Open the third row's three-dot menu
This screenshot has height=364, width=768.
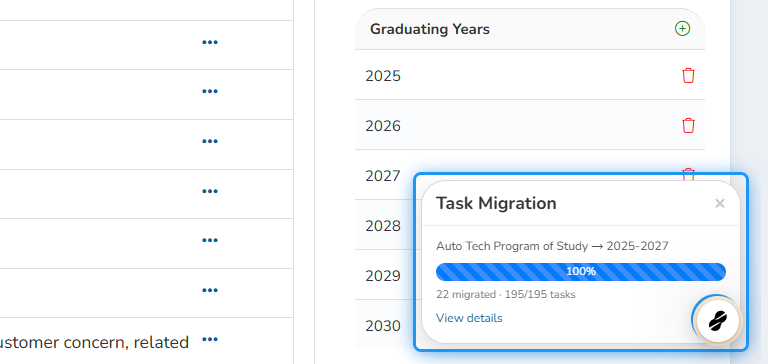(210, 142)
